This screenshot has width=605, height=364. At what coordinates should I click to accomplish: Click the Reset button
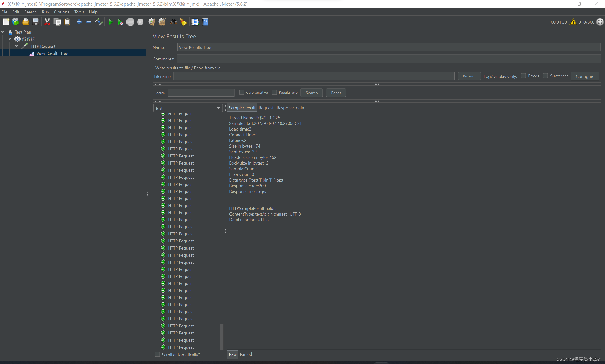pos(336,93)
